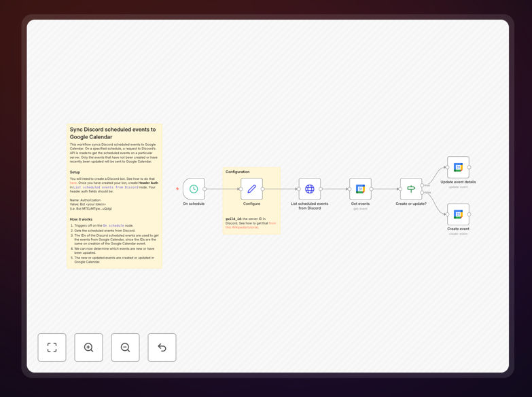532x397 pixels.
Task: Click the 'Get events' node label
Action: (360, 204)
